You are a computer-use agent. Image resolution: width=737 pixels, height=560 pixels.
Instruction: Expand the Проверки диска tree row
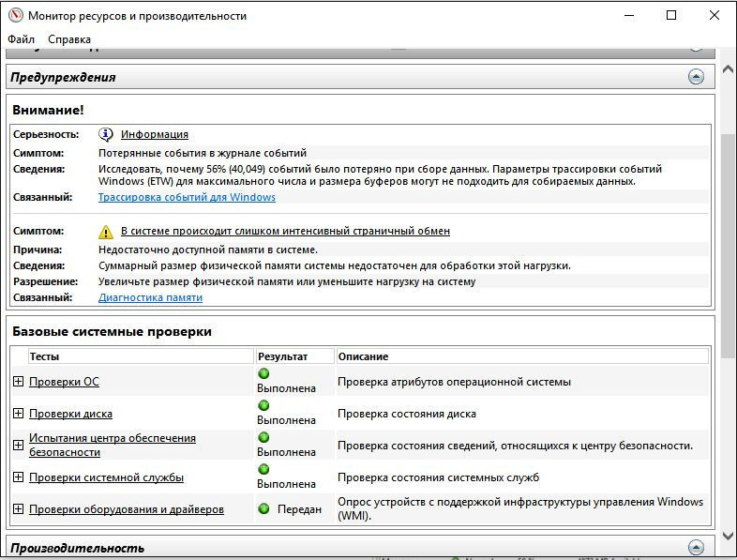coord(18,414)
